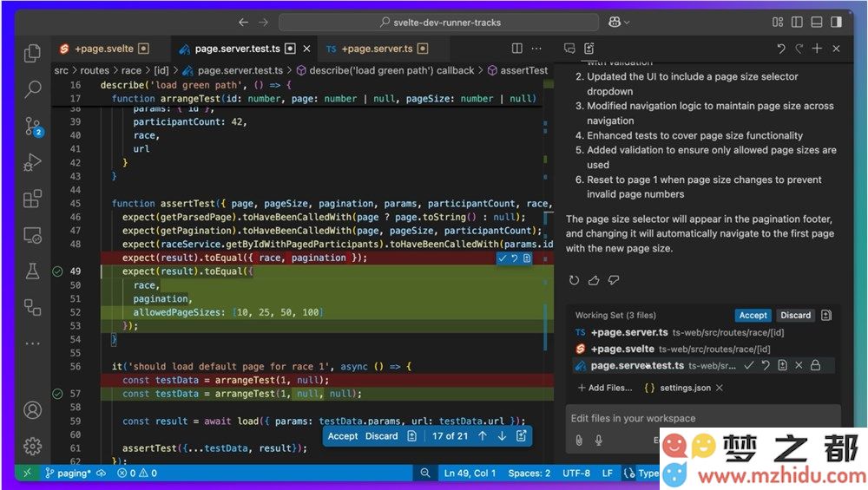
Task: Toggle the secondary side bar
Action: [837, 23]
